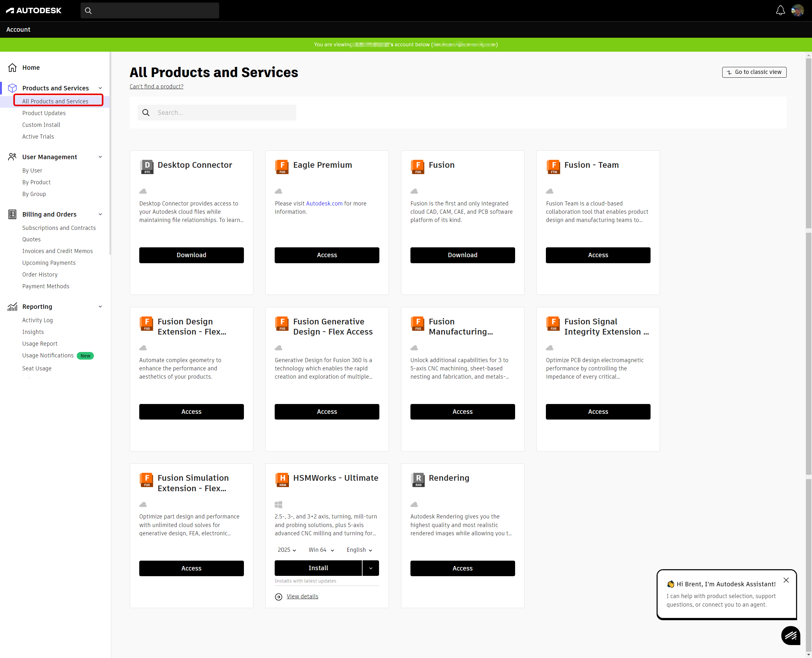
Task: Click the Can't find a product link
Action: [156, 87]
